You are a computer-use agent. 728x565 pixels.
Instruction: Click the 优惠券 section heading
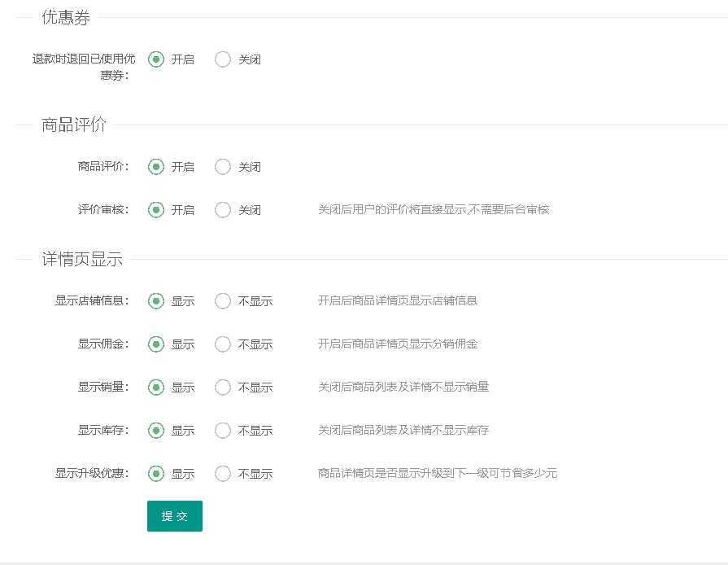tap(66, 18)
